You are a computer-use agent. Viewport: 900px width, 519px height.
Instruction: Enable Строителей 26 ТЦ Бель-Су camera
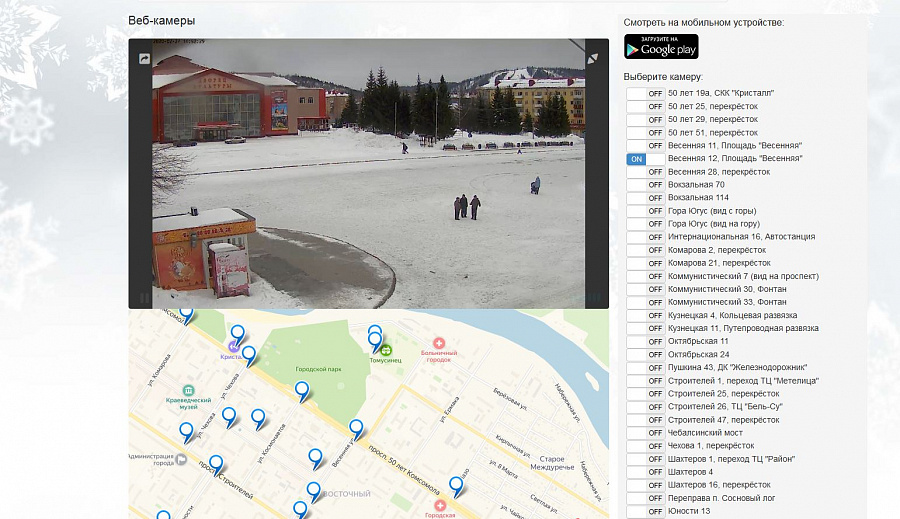point(646,406)
